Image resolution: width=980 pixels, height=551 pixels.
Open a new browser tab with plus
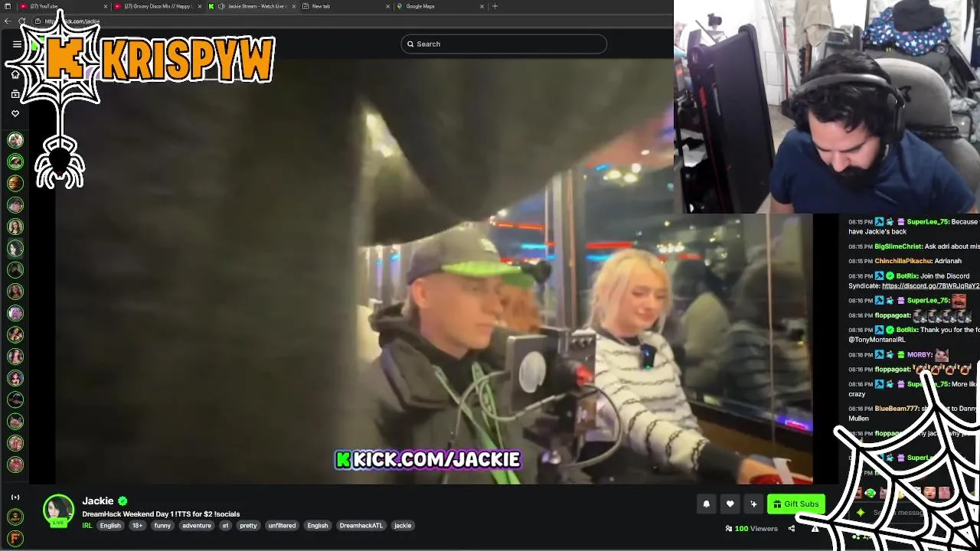[x=495, y=6]
